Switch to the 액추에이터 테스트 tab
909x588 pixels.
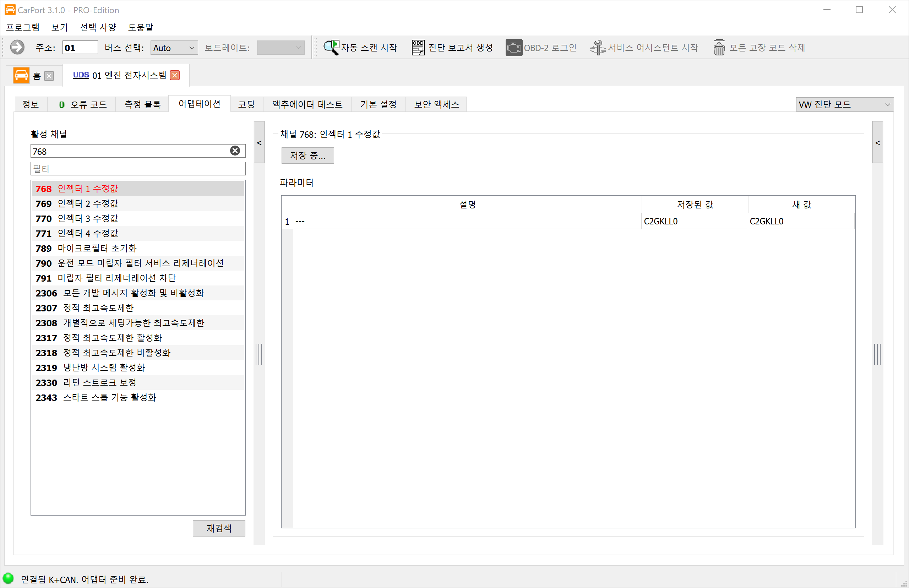(x=307, y=104)
